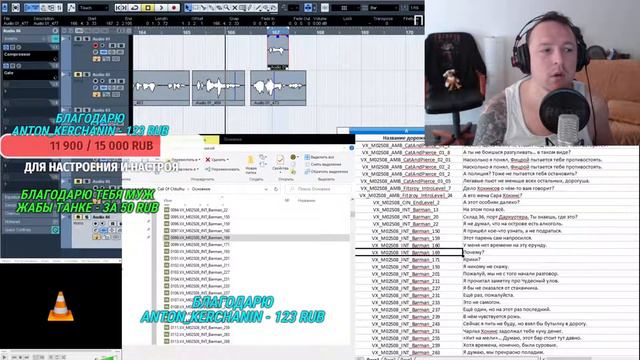Click Выделить все in Explorer

[x=319, y=157]
